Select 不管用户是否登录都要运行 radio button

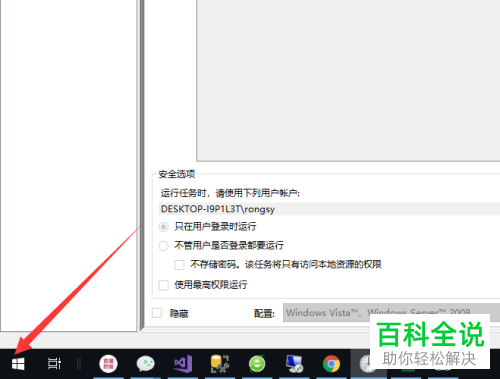pyautogui.click(x=163, y=246)
